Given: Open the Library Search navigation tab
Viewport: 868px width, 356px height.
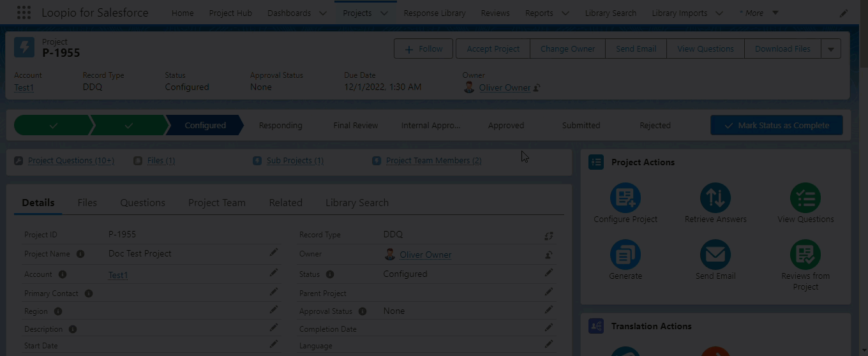Looking at the screenshot, I should click(611, 13).
